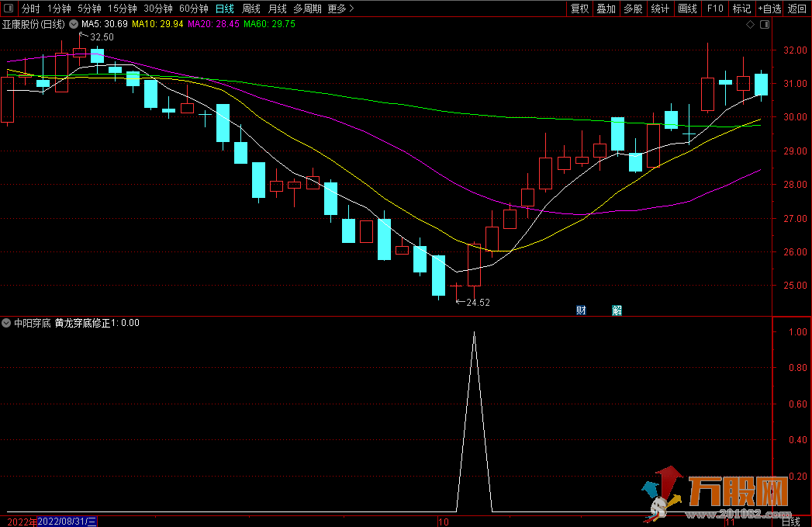Screen dimensions: 812x527
Task: Click the 中阳穿底 indicator name
Action: tap(32, 323)
